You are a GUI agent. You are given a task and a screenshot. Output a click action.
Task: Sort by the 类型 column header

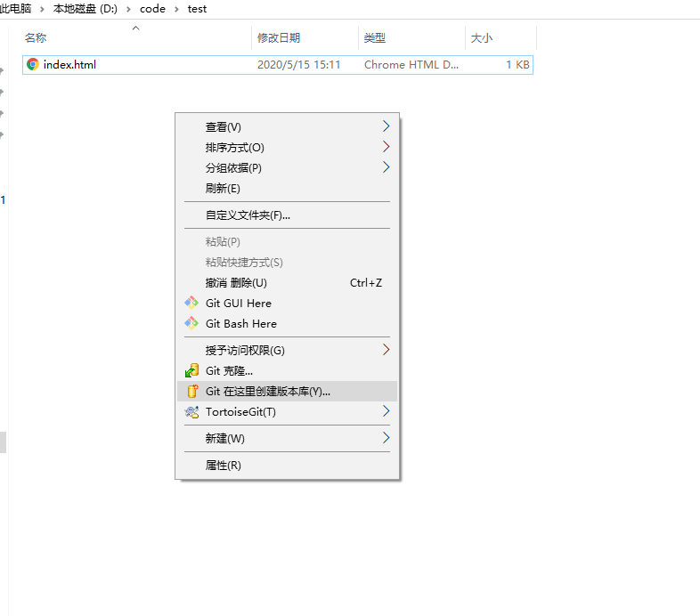375,38
